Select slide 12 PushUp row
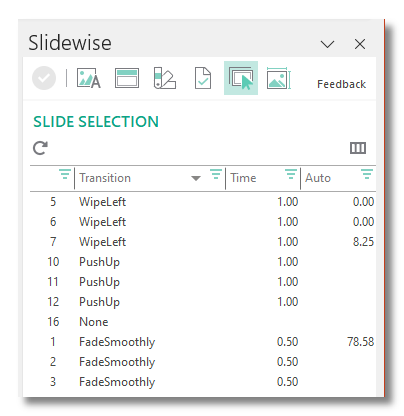This screenshot has height=416, width=404. click(203, 302)
